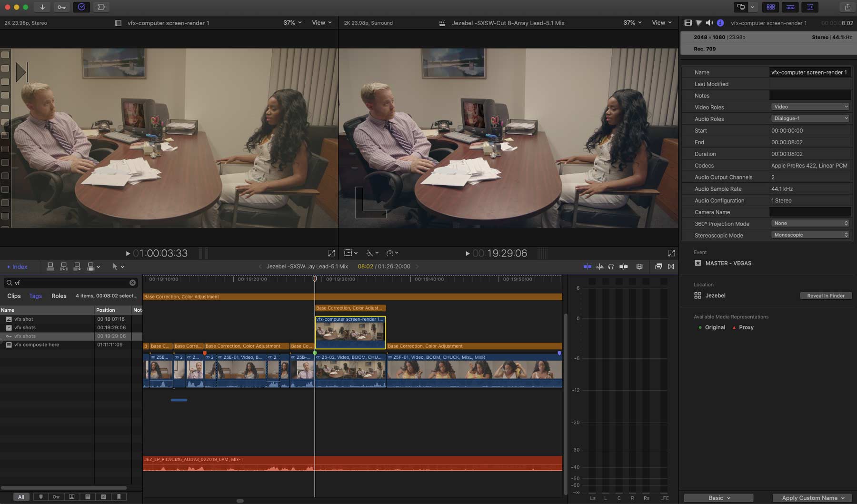The image size is (857, 504).
Task: Click Connect clip to primary storyline button
Action: tap(50, 267)
